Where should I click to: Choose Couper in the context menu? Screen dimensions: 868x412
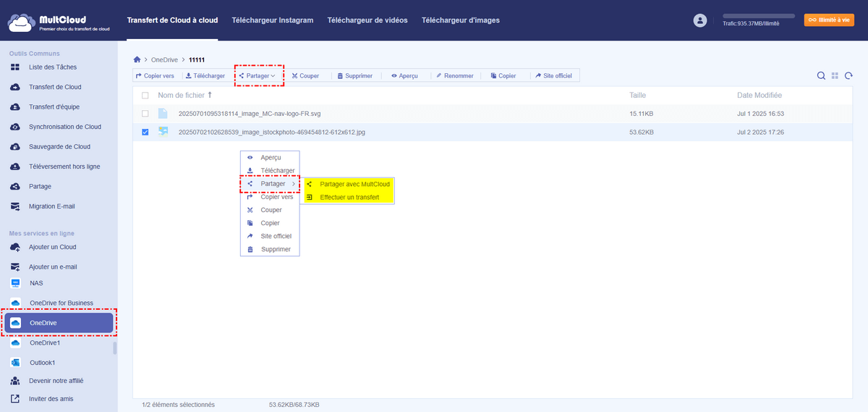[x=270, y=210]
